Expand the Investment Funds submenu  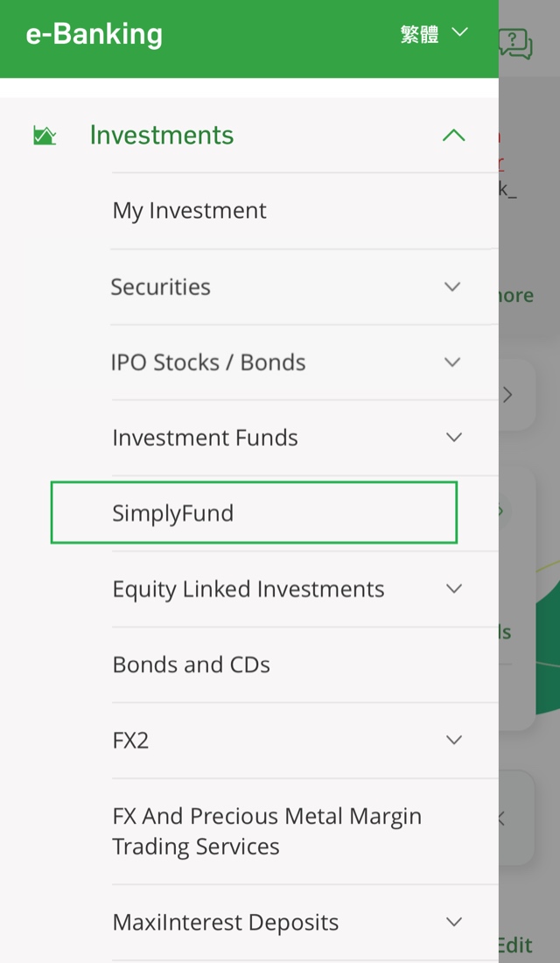[x=452, y=438]
